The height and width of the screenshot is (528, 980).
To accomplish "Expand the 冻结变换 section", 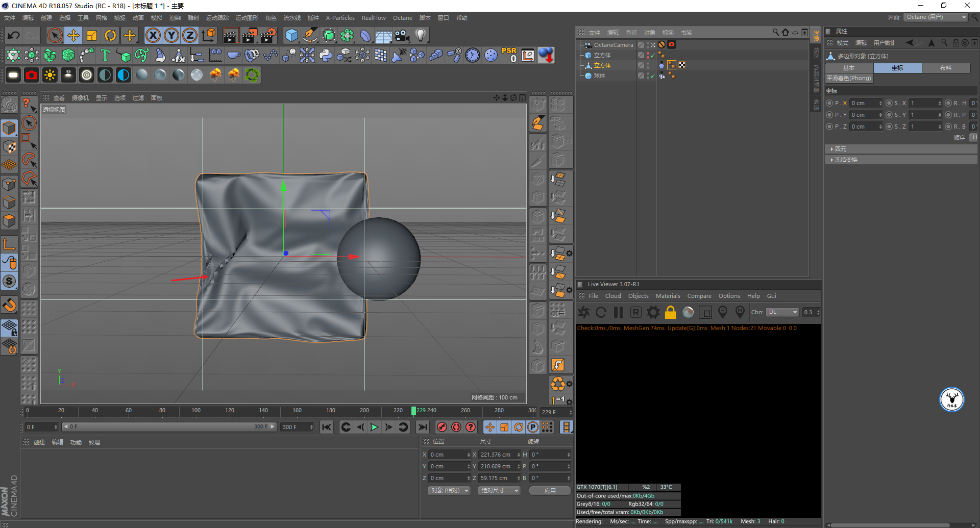I will pos(900,160).
